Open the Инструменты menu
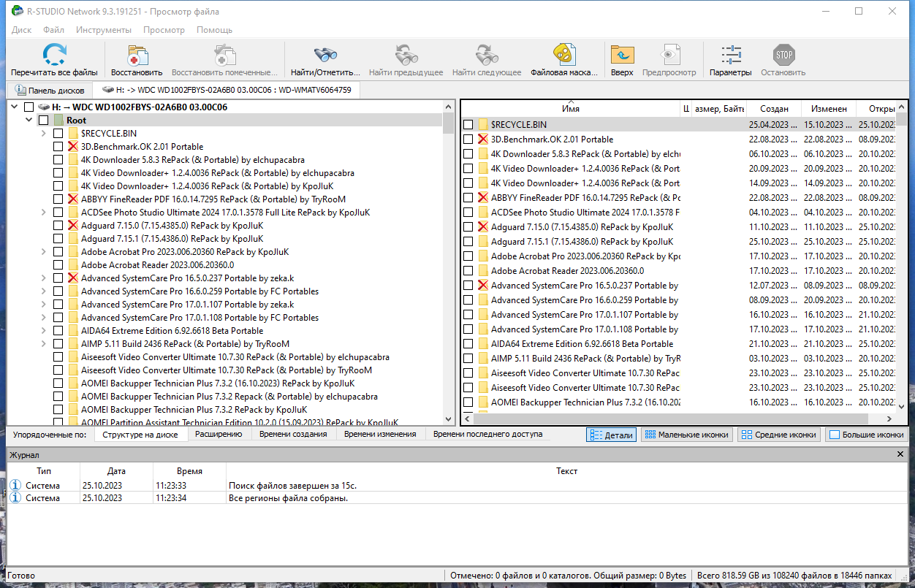Viewport: 915px width, 588px height. [104, 30]
